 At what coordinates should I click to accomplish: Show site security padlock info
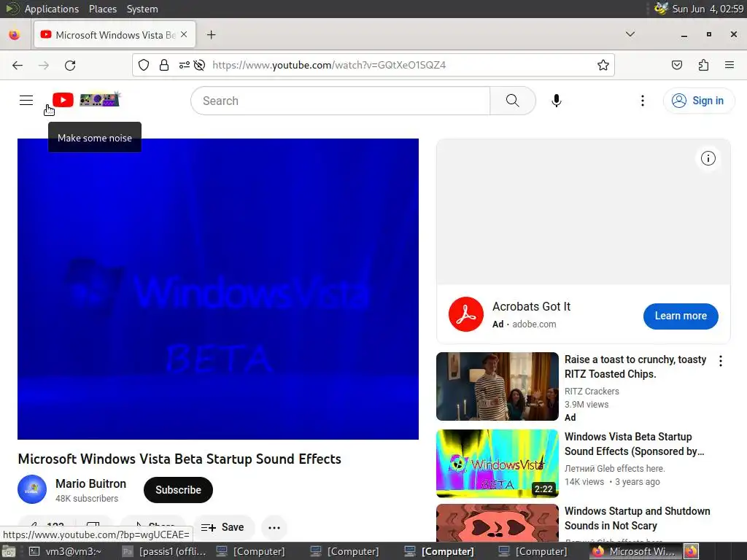(164, 65)
